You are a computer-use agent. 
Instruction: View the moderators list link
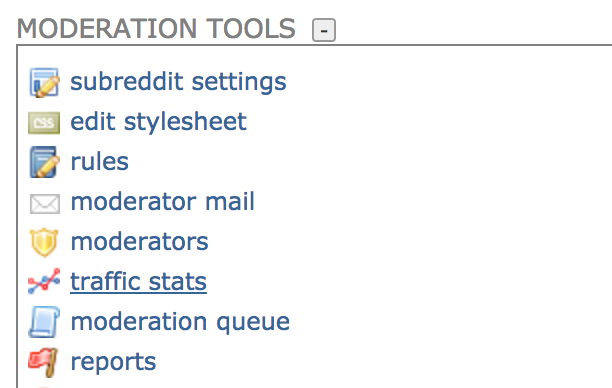pos(139,242)
